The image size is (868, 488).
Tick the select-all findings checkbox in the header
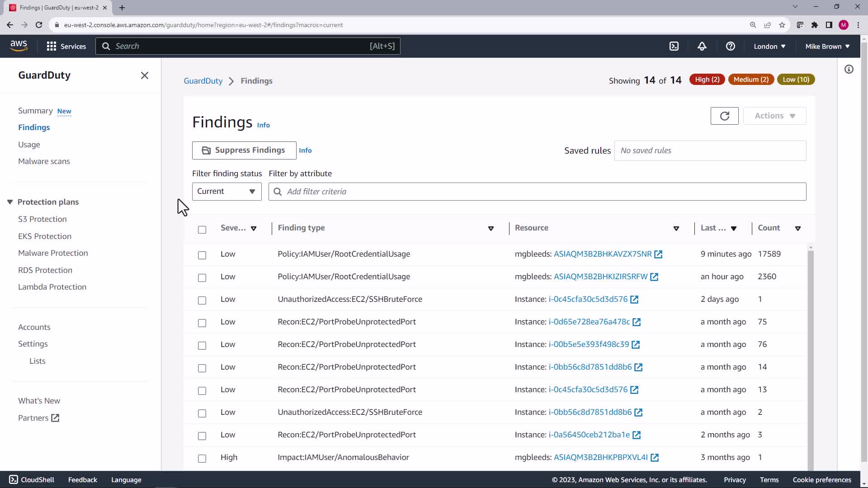(202, 230)
